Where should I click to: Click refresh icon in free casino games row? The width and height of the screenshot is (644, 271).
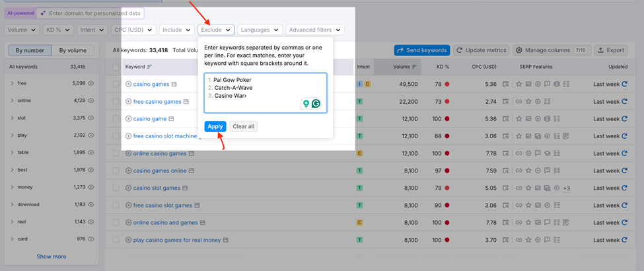coord(625,102)
